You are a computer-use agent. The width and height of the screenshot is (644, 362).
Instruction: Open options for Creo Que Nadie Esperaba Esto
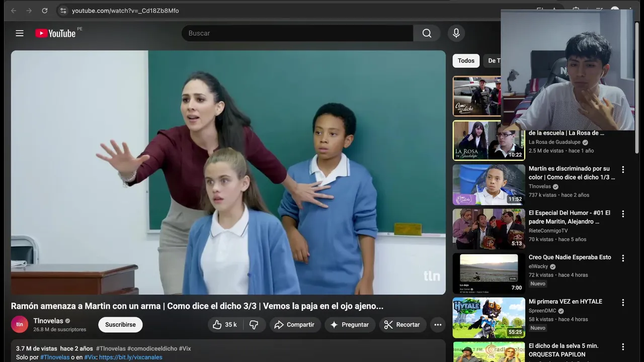click(623, 258)
